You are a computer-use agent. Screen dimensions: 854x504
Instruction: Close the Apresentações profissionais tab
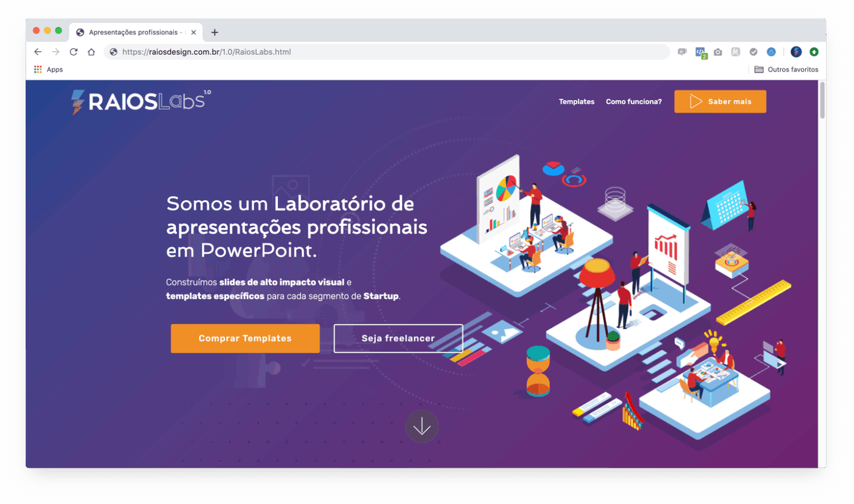coord(193,33)
